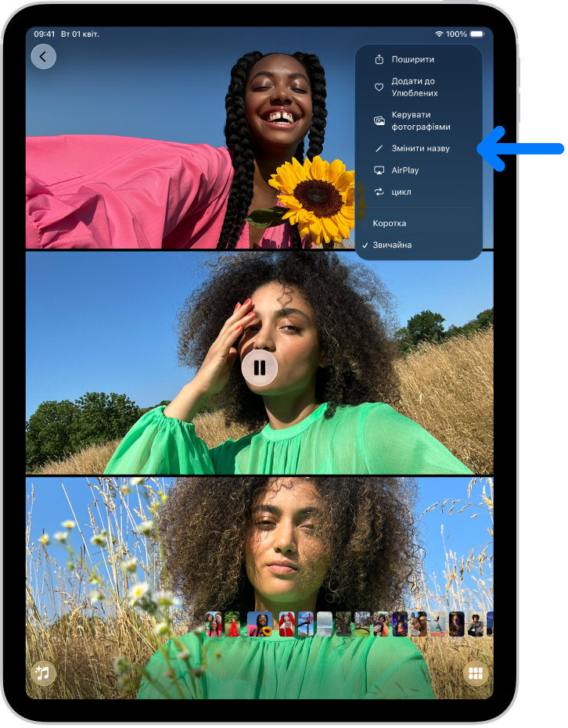Select the checked Звичайна duration option

(x=419, y=246)
